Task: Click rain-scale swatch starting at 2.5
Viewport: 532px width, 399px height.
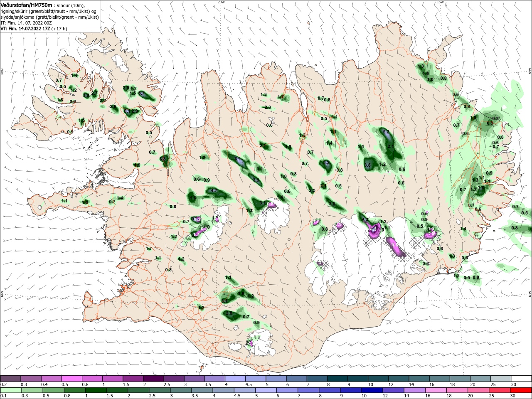Action: (x=160, y=390)
